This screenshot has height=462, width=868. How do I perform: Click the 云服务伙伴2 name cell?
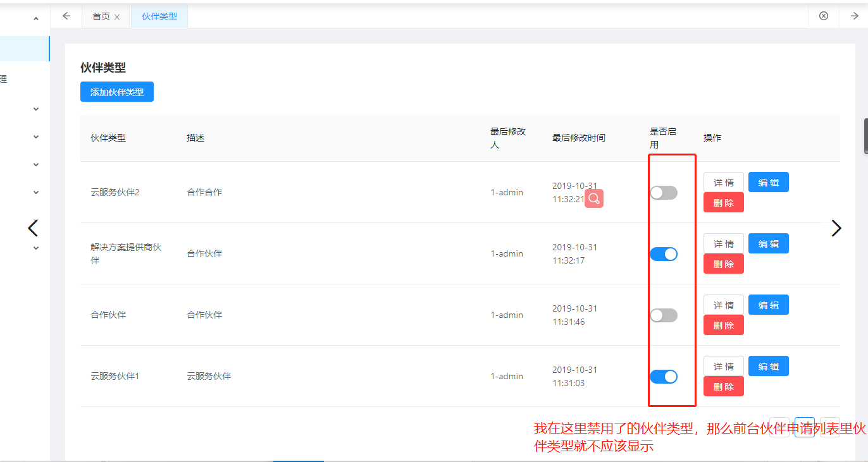pyautogui.click(x=115, y=192)
